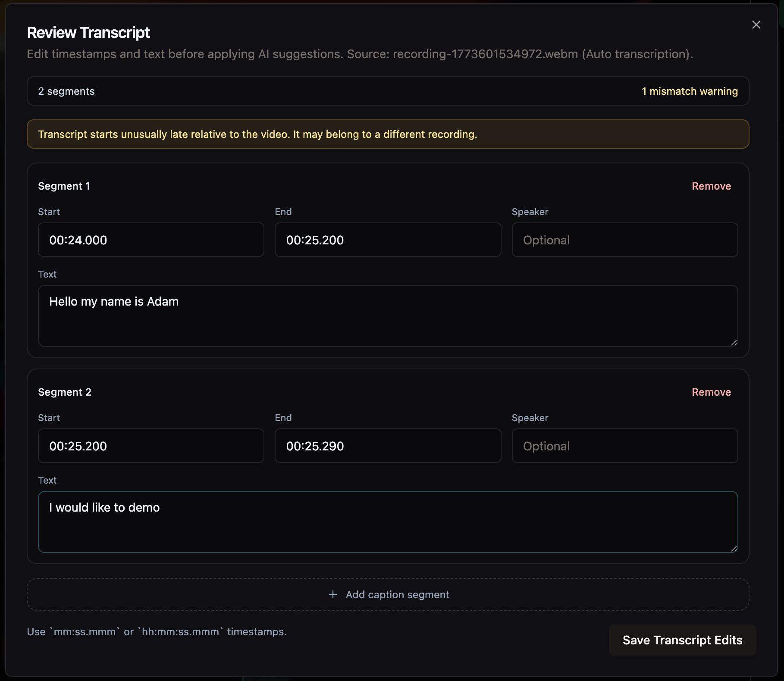
Task: Click the 2 segments counter label
Action: (66, 91)
